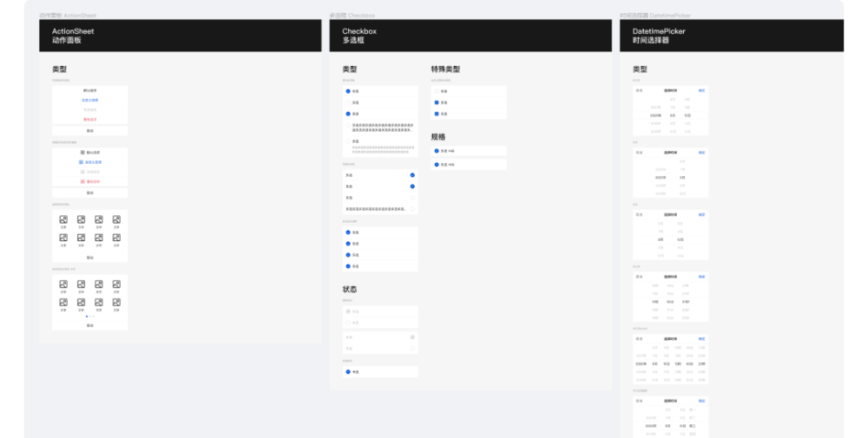Click the 规格 section heading

pos(438,136)
